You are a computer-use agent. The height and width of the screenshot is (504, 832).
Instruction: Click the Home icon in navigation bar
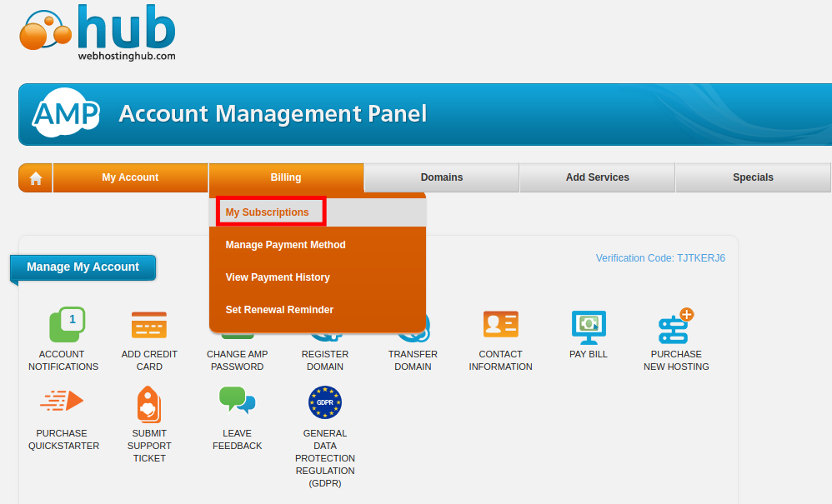[x=36, y=177]
